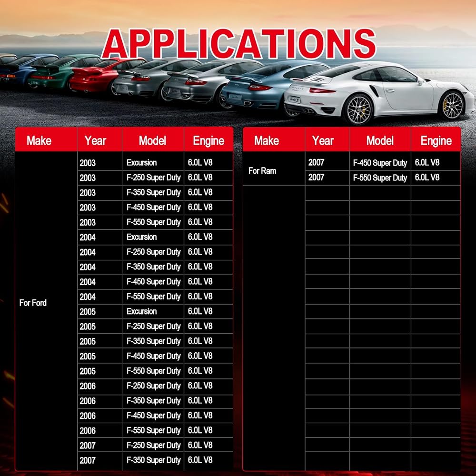The height and width of the screenshot is (476, 476).
Task: Select the 2006 year beside F-250 Super Duty
Action: (x=88, y=386)
